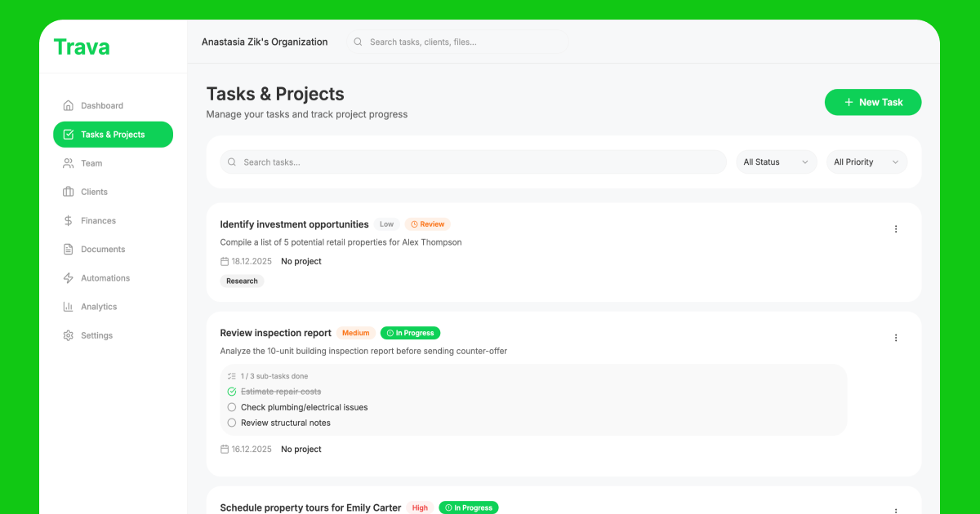Open Settings from the sidebar
The height and width of the screenshot is (514, 980).
click(x=113, y=335)
